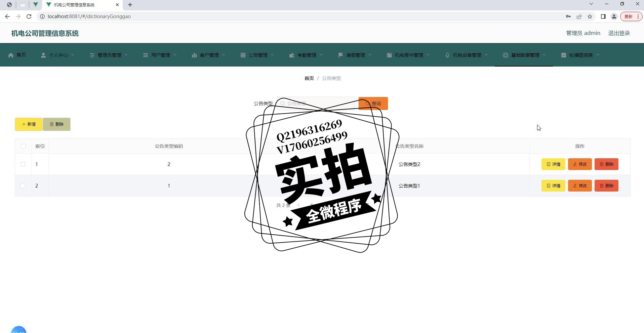View site information icon in address bar
644x333 pixels.
42,16
